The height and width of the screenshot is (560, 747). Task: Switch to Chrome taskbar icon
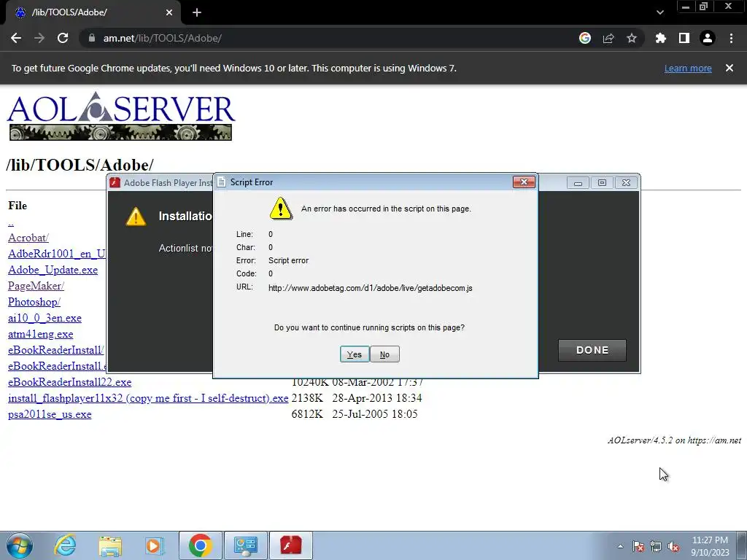coord(200,545)
